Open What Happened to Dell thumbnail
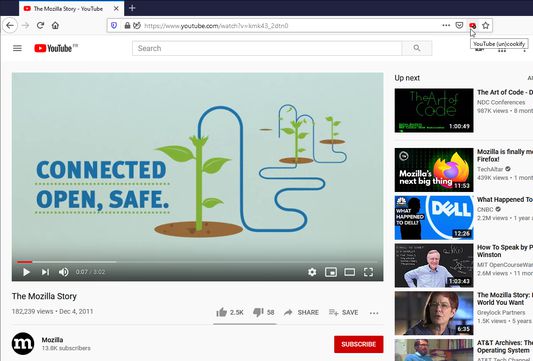This screenshot has height=361, width=533. (x=434, y=218)
